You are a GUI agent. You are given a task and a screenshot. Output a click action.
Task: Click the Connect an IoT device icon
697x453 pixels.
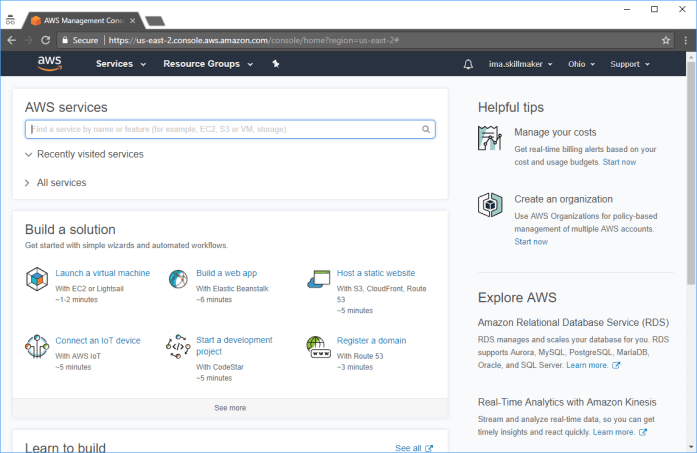tap(37, 346)
